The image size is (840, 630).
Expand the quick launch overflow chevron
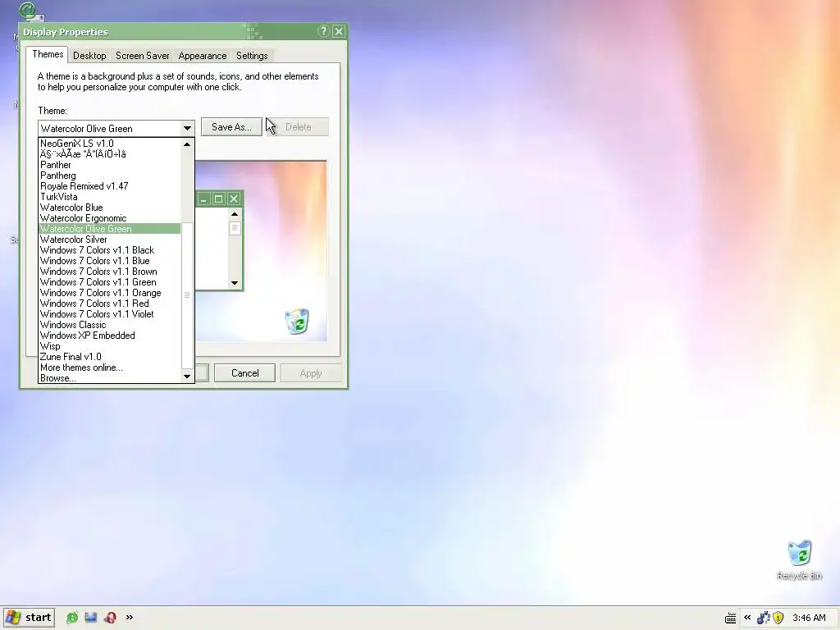129,617
